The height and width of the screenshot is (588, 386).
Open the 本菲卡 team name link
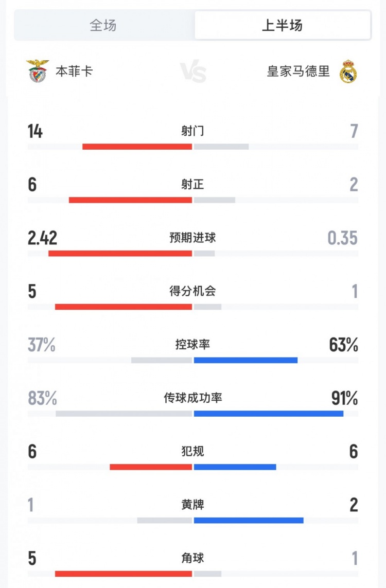click(x=74, y=71)
